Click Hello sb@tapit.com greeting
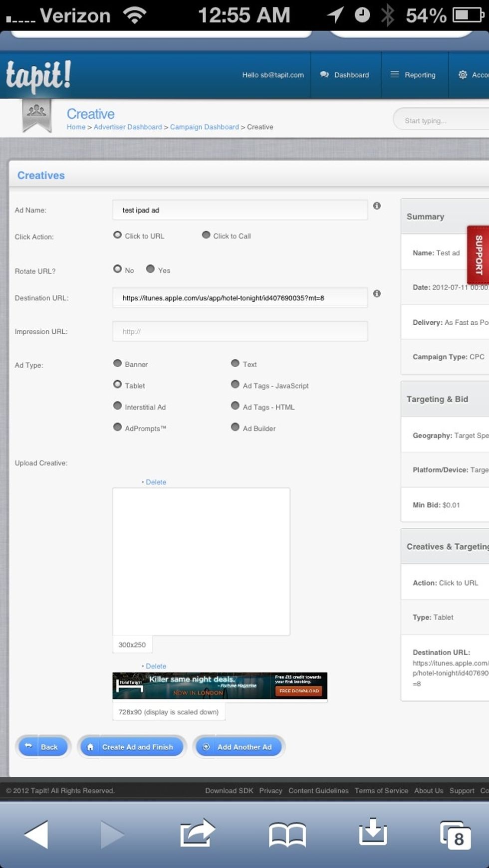The image size is (489, 868). click(273, 75)
